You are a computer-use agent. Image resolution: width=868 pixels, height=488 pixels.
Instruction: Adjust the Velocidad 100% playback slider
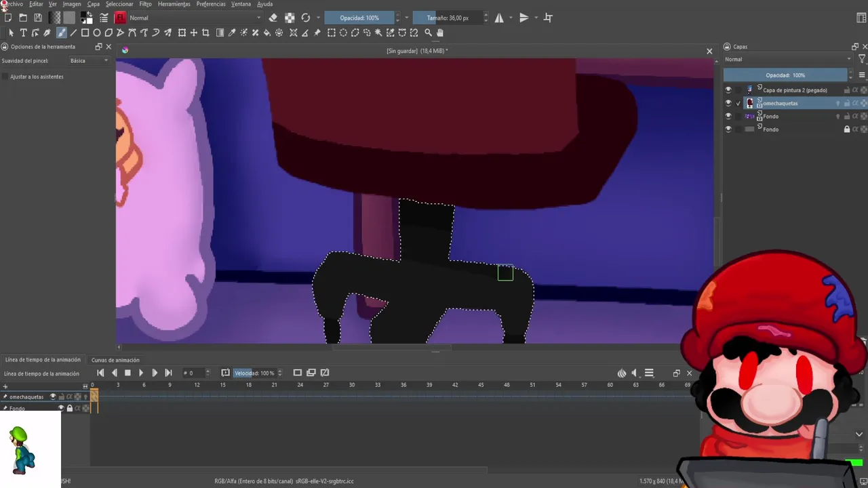[254, 373]
